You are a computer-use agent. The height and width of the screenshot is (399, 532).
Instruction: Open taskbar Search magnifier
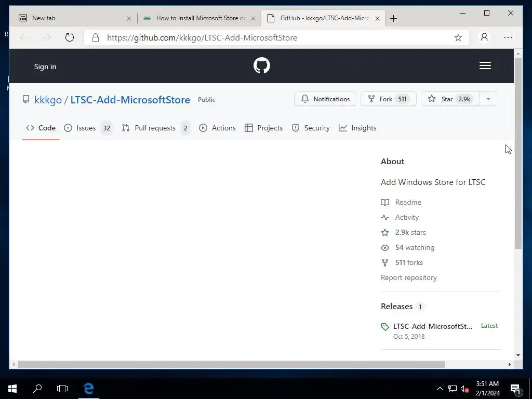click(37, 389)
